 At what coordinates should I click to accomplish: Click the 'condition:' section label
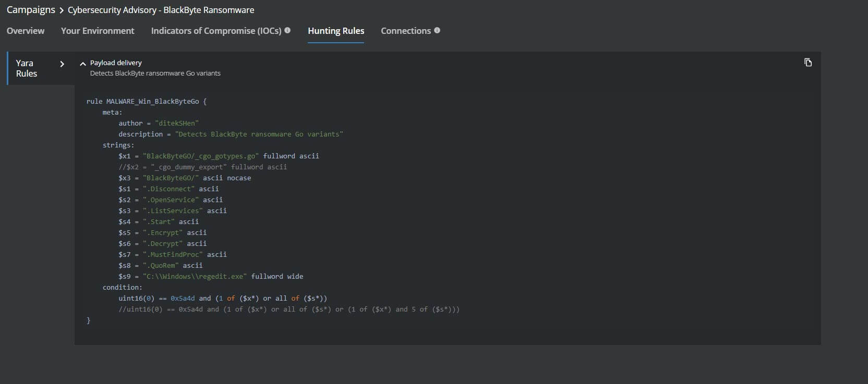(x=122, y=288)
